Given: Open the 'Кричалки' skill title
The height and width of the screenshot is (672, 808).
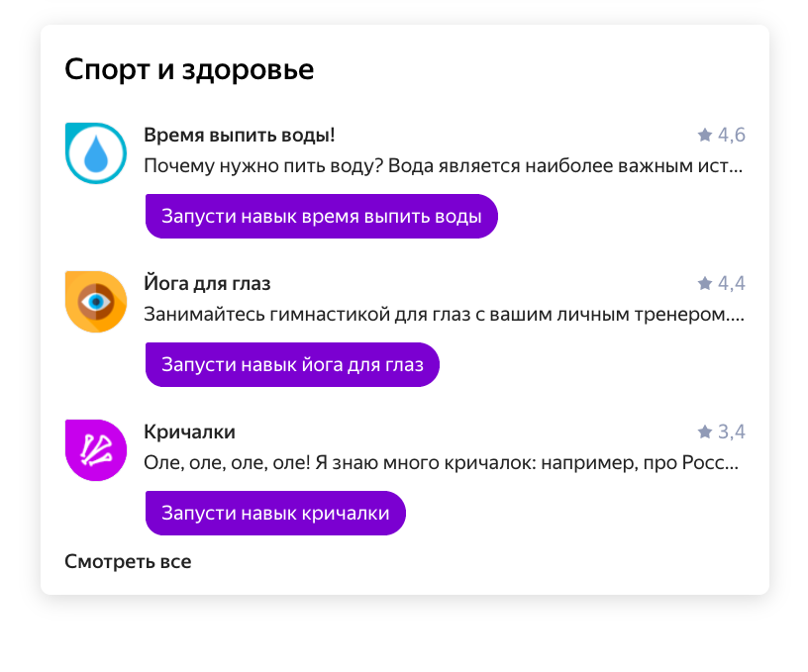Looking at the screenshot, I should [190, 432].
